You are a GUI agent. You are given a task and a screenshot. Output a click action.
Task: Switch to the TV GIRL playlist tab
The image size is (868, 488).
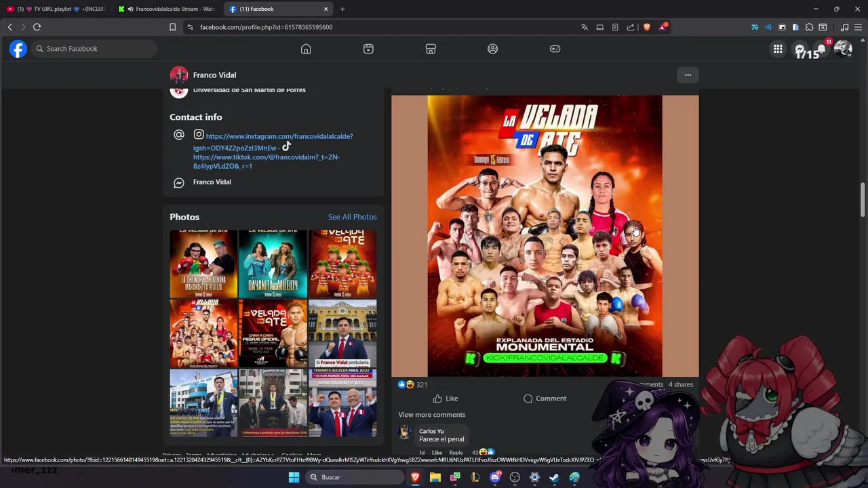point(56,9)
